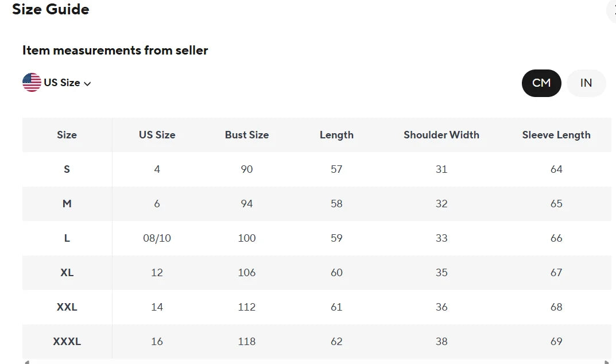Switch measurements to IN
This screenshot has width=616, height=364.
click(x=586, y=83)
